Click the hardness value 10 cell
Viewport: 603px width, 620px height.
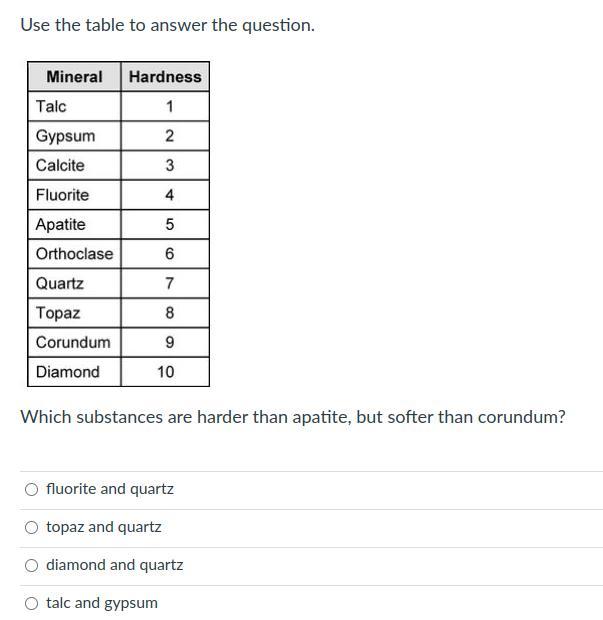(x=165, y=372)
